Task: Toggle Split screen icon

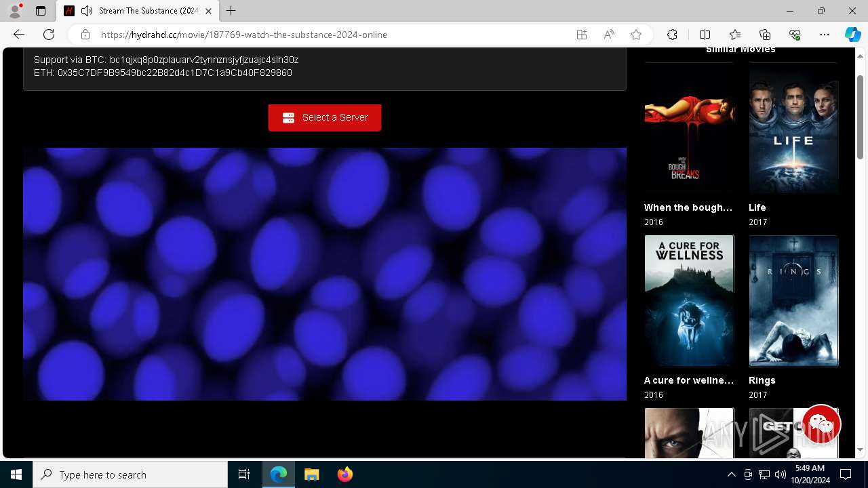Action: (705, 35)
